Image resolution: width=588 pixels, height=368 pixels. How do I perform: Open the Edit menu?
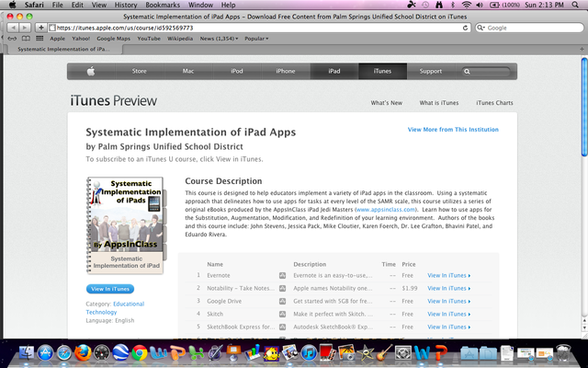click(x=77, y=5)
